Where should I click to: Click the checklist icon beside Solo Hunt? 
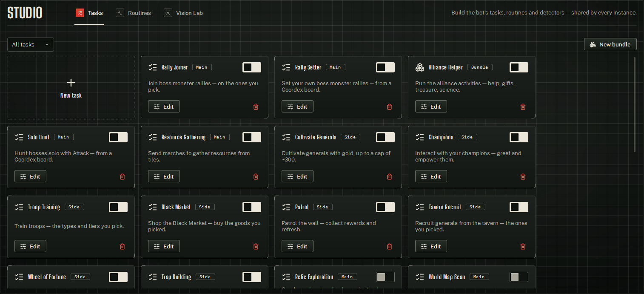[x=19, y=137]
